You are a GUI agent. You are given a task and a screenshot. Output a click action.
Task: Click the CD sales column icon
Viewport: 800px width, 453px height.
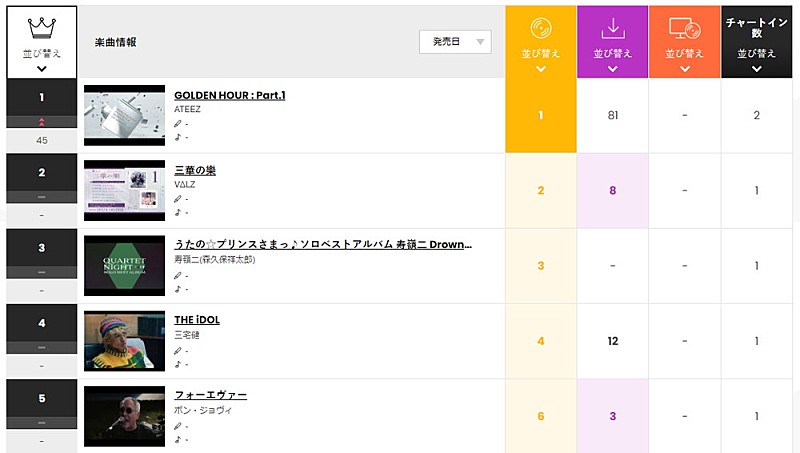click(541, 27)
